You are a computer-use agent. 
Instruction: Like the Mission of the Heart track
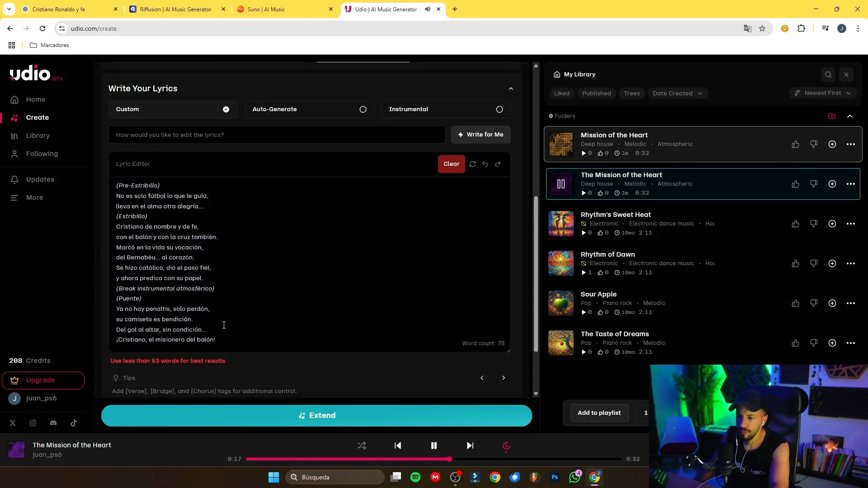[795, 144]
